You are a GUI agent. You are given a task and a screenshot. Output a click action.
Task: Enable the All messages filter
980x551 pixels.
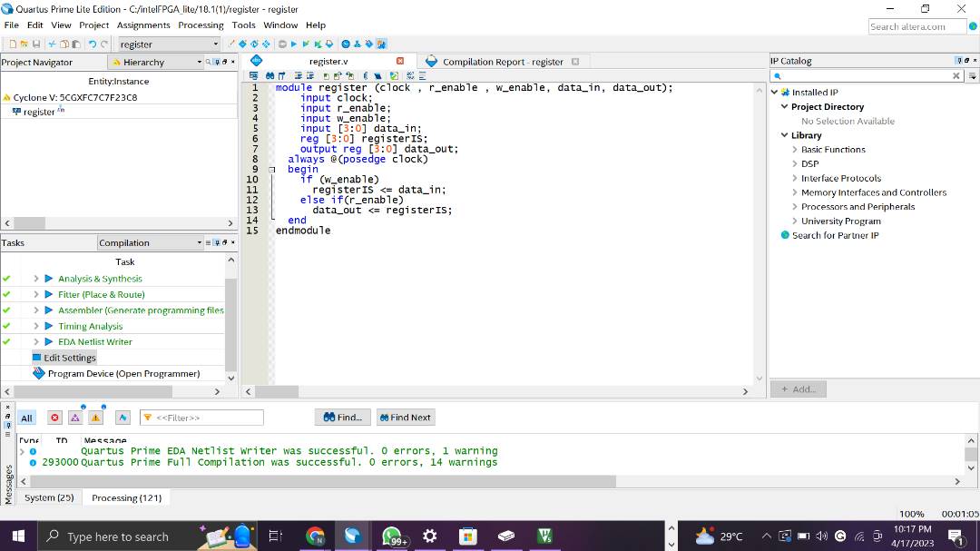point(26,418)
